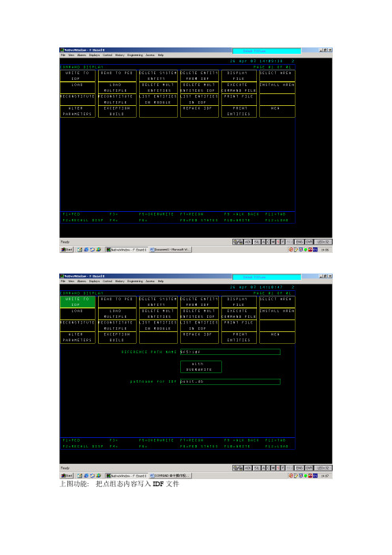This screenshot has width=392, height=555.
Task: Click the pathname for IDF field in lower screenshot
Action: pyautogui.click(x=230, y=382)
